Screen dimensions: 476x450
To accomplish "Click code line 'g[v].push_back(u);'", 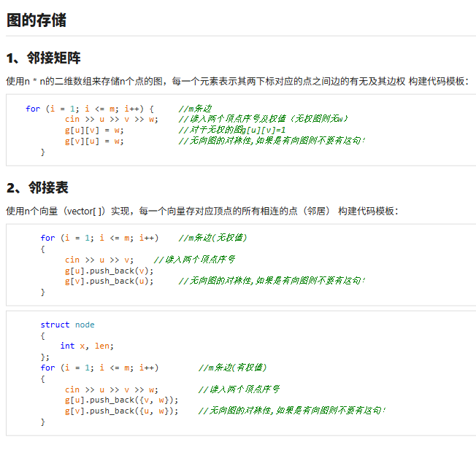I will pos(109,282).
